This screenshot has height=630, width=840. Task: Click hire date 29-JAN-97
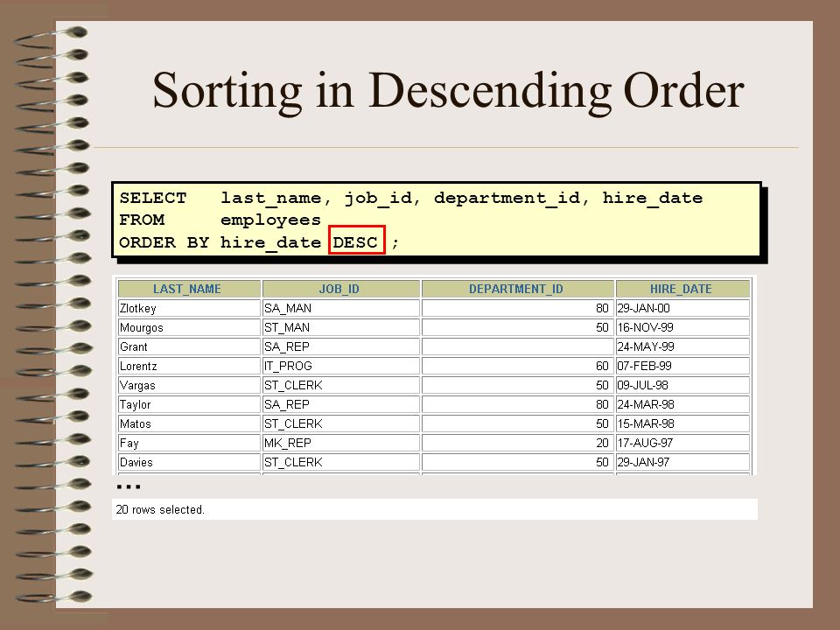tap(682, 462)
